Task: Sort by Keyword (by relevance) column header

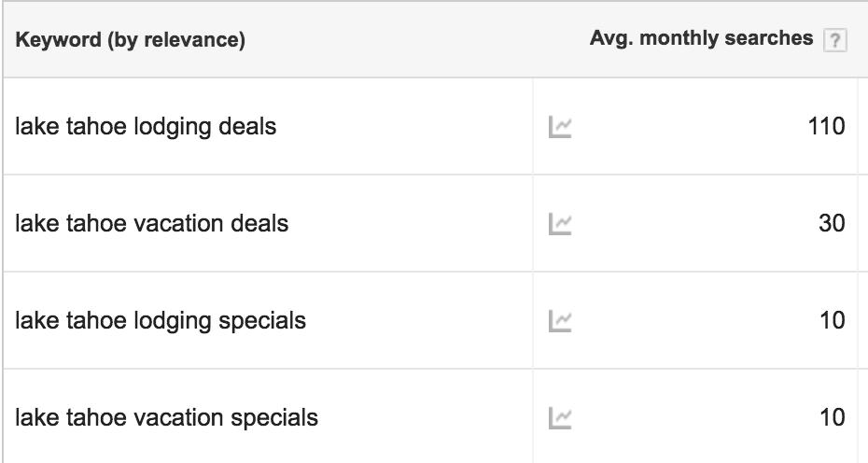Action: point(130,40)
